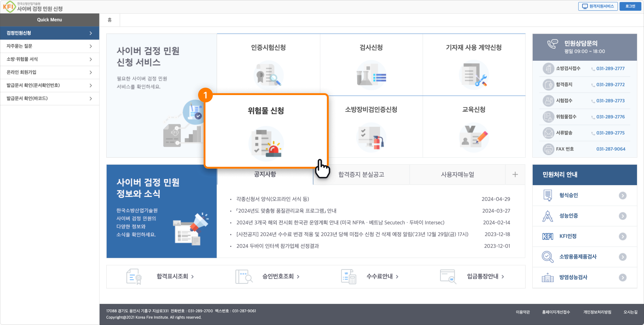Select the 위험물 신청 siren icon
The image size is (644, 325).
(266, 143)
